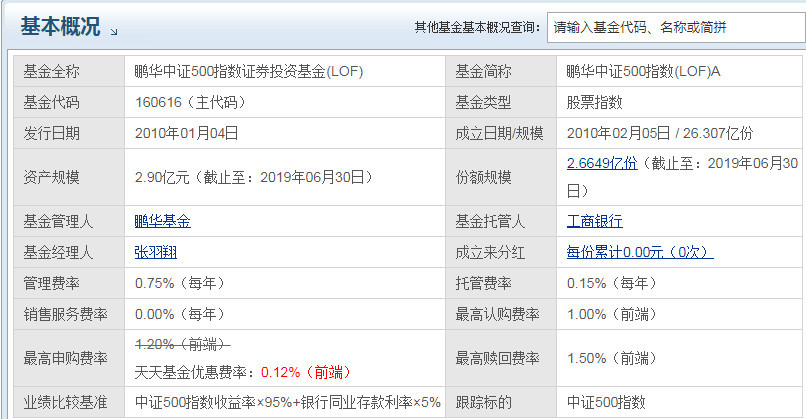Click the small arrow icon beside 基本概况
The image size is (806, 419).
(x=114, y=32)
